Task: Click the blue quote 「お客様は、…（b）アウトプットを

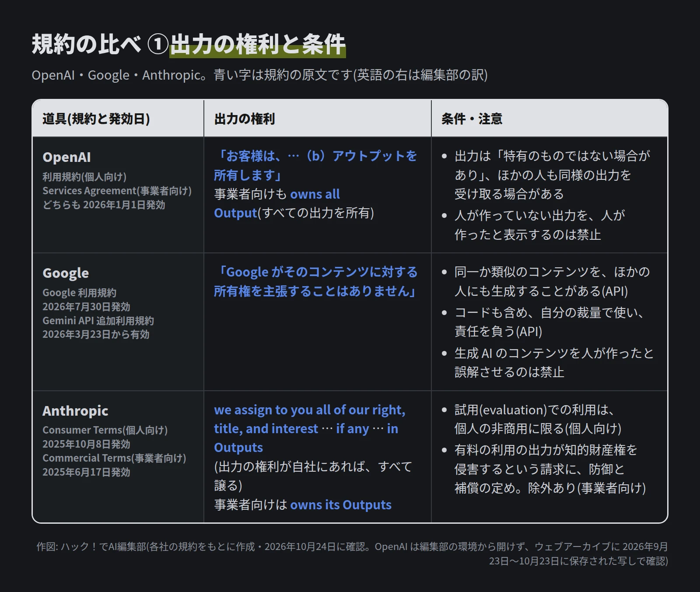Action: pyautogui.click(x=315, y=156)
